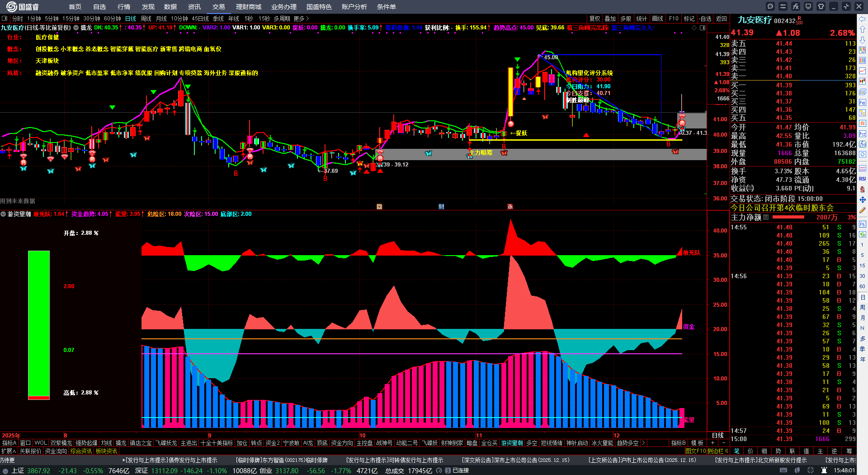The height and width of the screenshot is (475, 868).
Task: Toggle the 窗口 indicator window option
Action: tap(25, 443)
